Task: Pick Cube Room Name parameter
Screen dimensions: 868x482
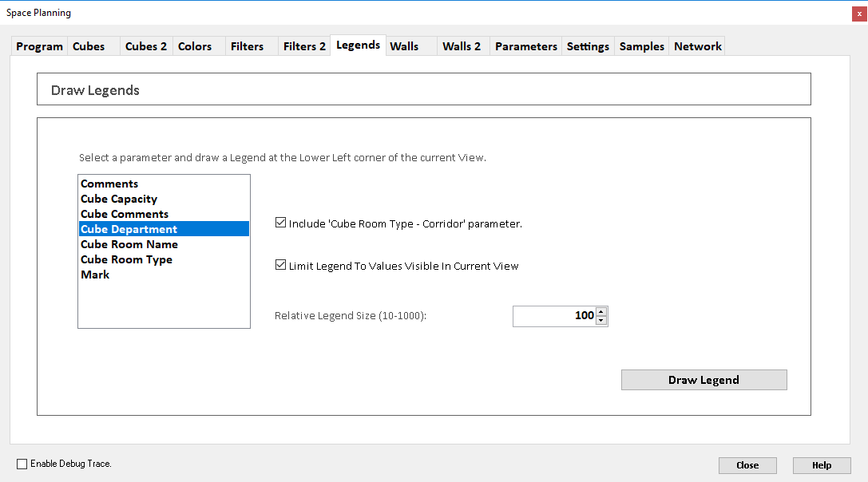Action: point(164,244)
